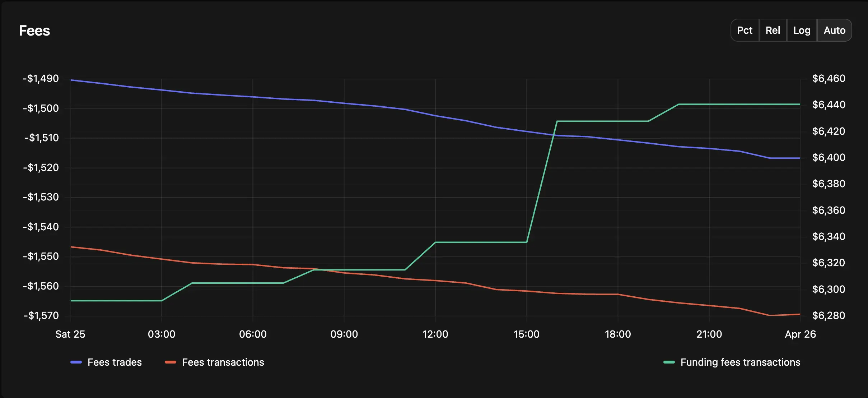Click the Fees chart title

pyautogui.click(x=34, y=31)
